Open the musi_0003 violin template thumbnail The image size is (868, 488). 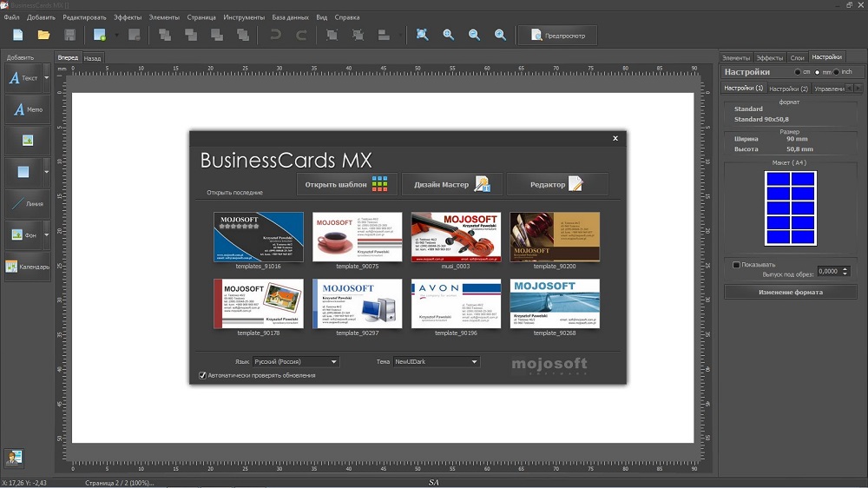(x=456, y=236)
